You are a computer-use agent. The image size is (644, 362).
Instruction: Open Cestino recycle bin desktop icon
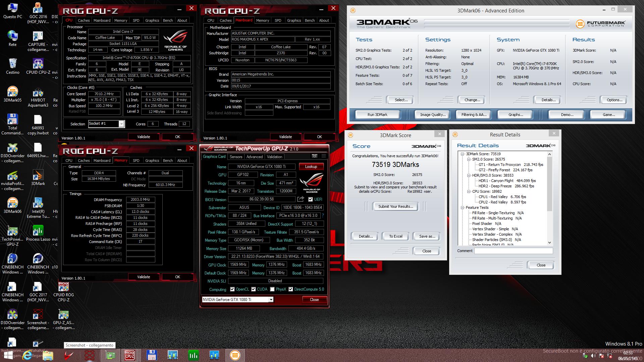12,66
